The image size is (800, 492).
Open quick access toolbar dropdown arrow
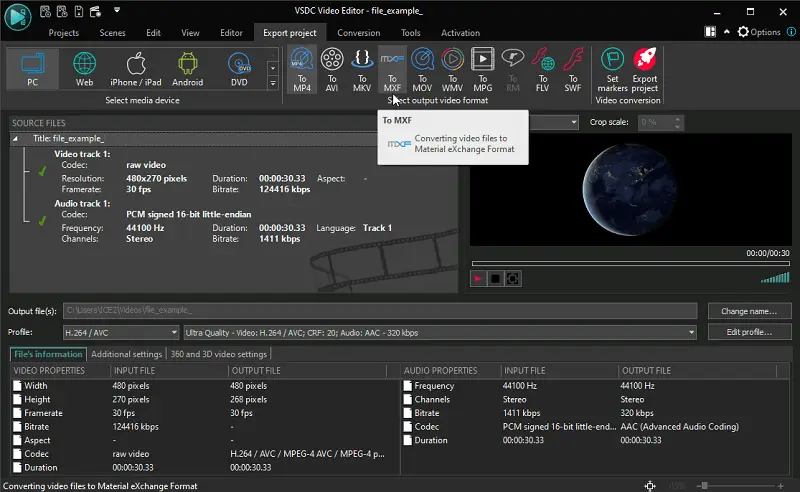[x=117, y=10]
